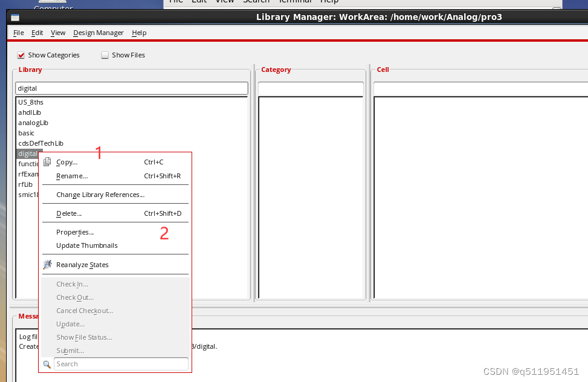This screenshot has width=588, height=382.
Task: Click the magnifier icon beside the Search field
Action: pyautogui.click(x=47, y=364)
